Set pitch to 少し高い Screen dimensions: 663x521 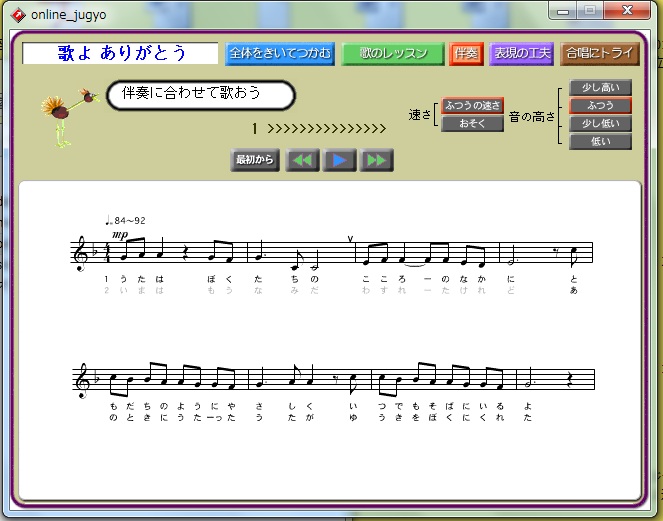tap(600, 88)
